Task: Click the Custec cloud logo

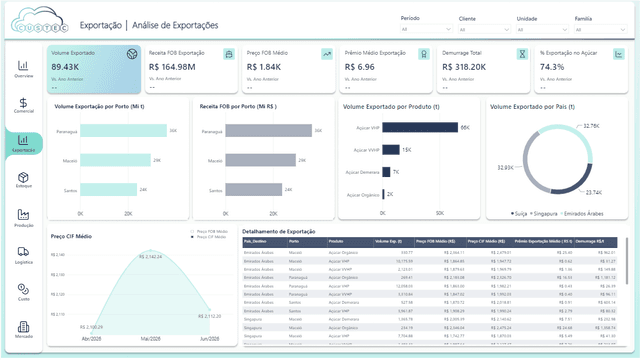Action: [40, 20]
